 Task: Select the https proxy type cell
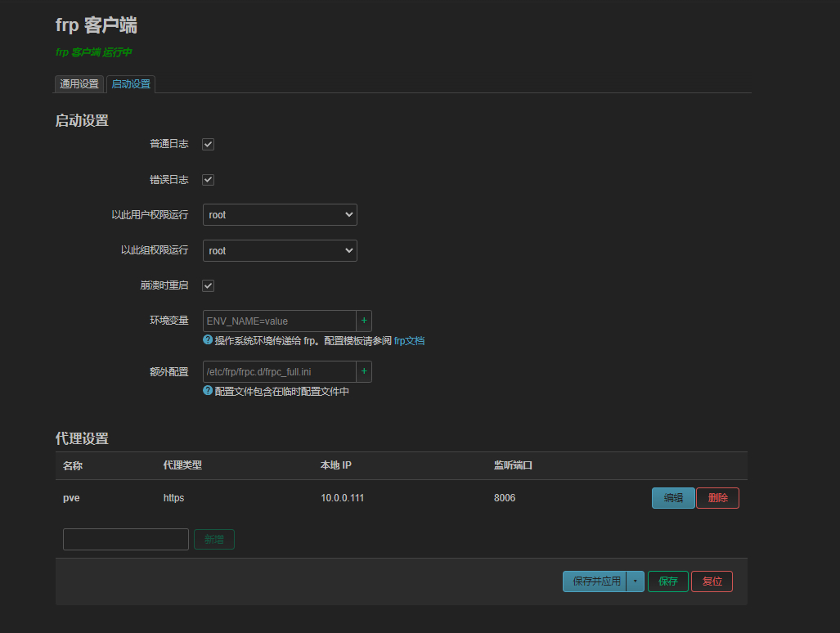coord(173,498)
